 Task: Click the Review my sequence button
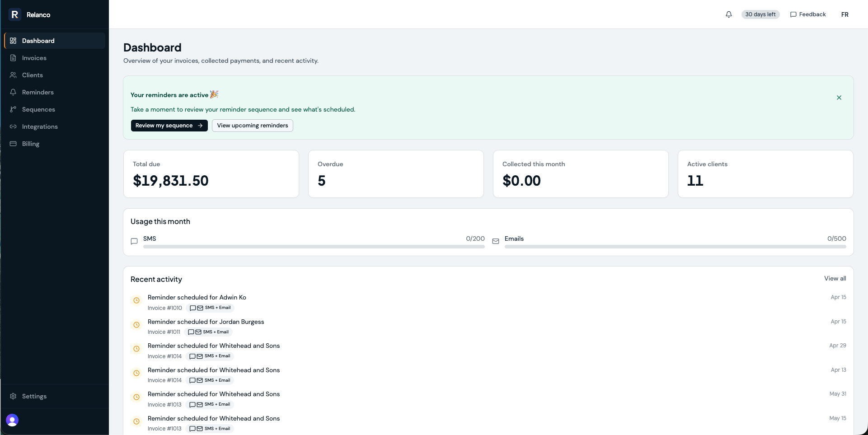pos(169,126)
